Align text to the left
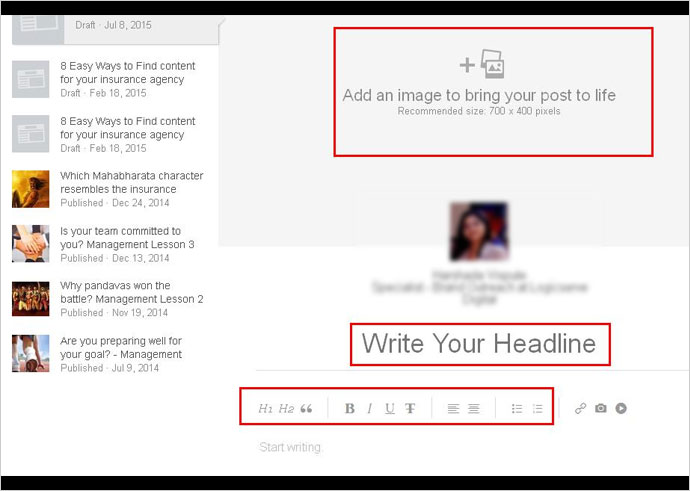 (453, 409)
